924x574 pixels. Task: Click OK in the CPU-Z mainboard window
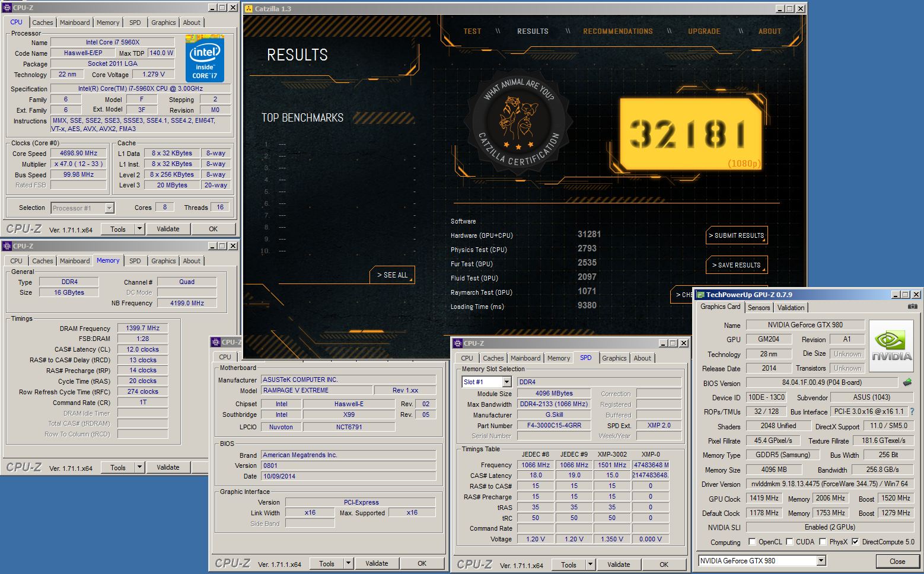click(422, 563)
